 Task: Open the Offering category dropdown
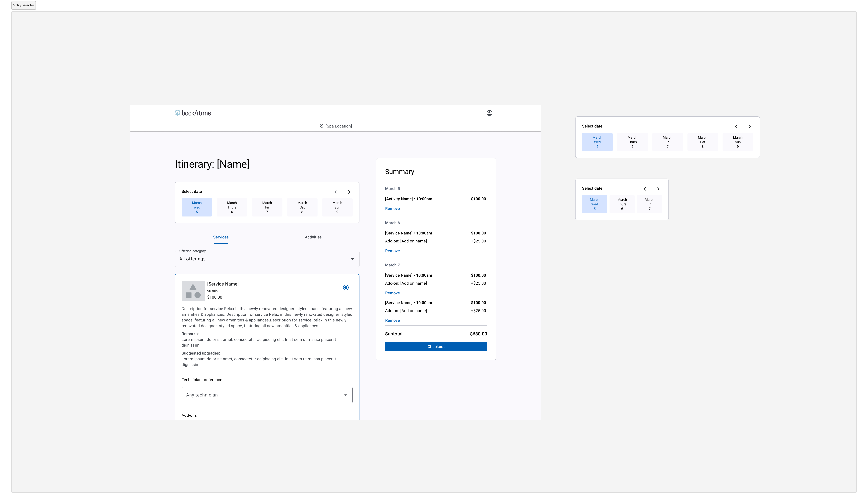(267, 259)
